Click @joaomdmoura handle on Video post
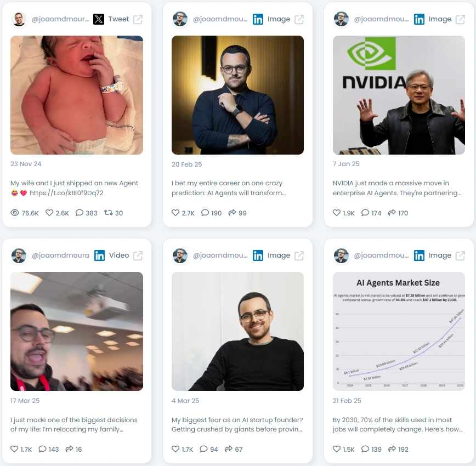 61,255
